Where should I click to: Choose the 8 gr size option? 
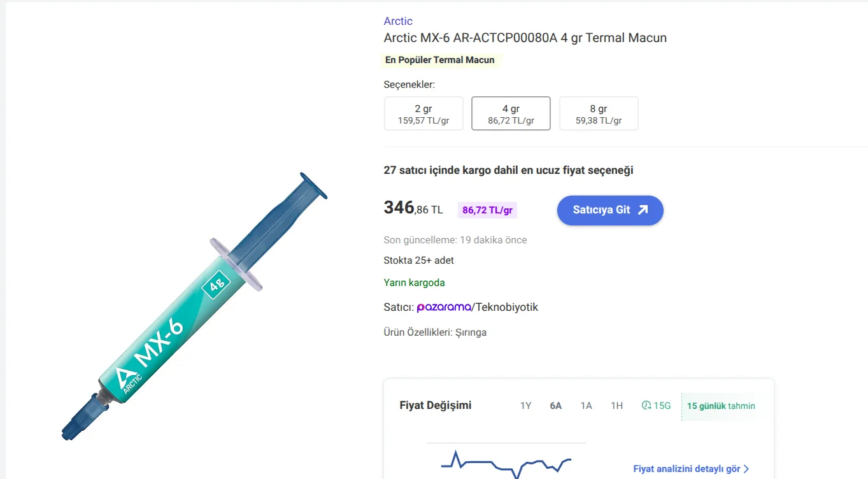(x=599, y=114)
